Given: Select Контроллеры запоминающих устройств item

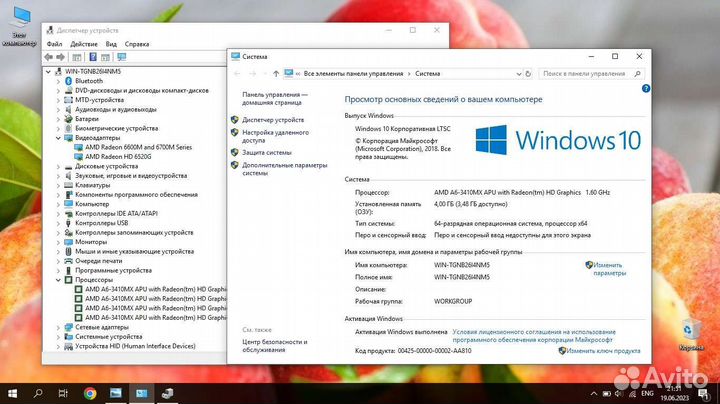Looking at the screenshot, I should (x=134, y=232).
